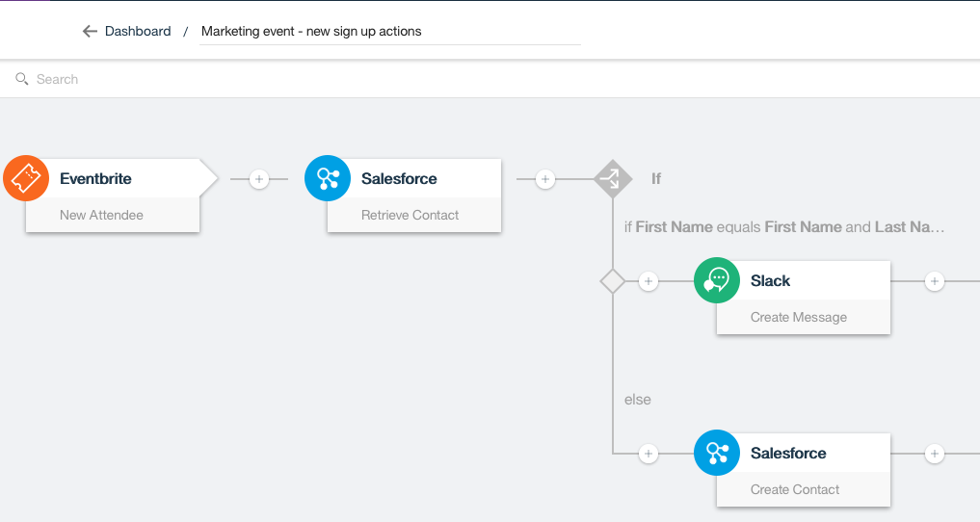Edit the flow name field
980x522 pixels.
click(x=389, y=31)
